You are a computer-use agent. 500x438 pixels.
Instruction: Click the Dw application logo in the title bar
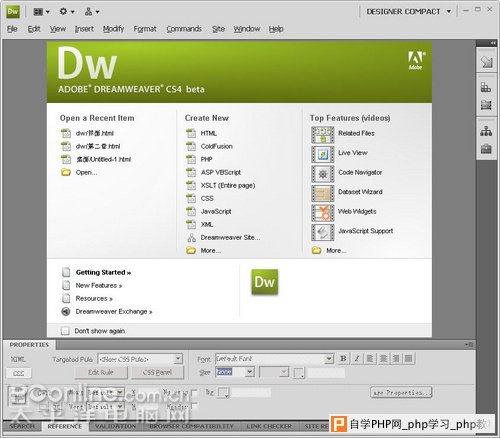pyautogui.click(x=13, y=11)
